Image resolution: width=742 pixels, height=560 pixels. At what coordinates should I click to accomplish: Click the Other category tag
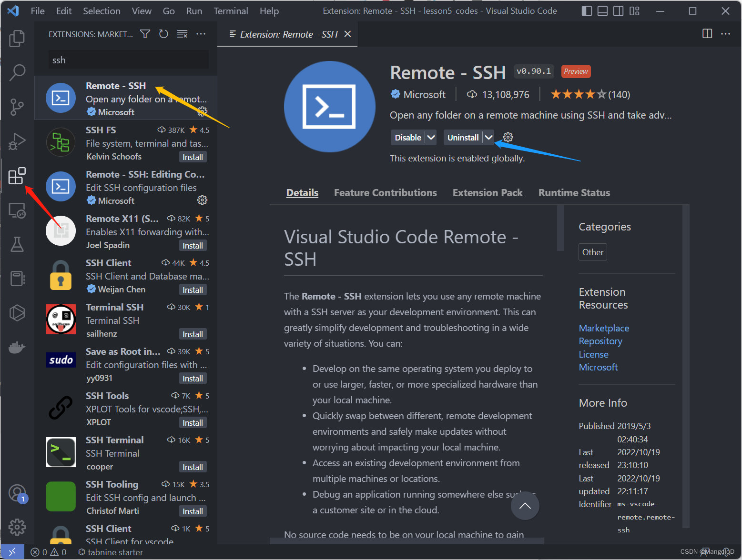593,252
